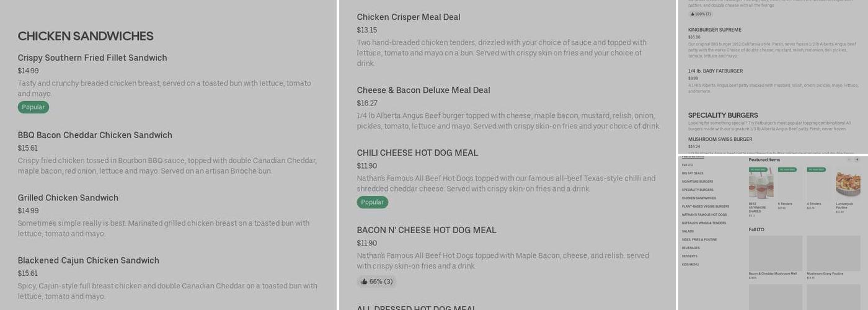Select the Blackened Cajun Chicken Sandwich item
The width and height of the screenshot is (868, 310).
(88, 260)
